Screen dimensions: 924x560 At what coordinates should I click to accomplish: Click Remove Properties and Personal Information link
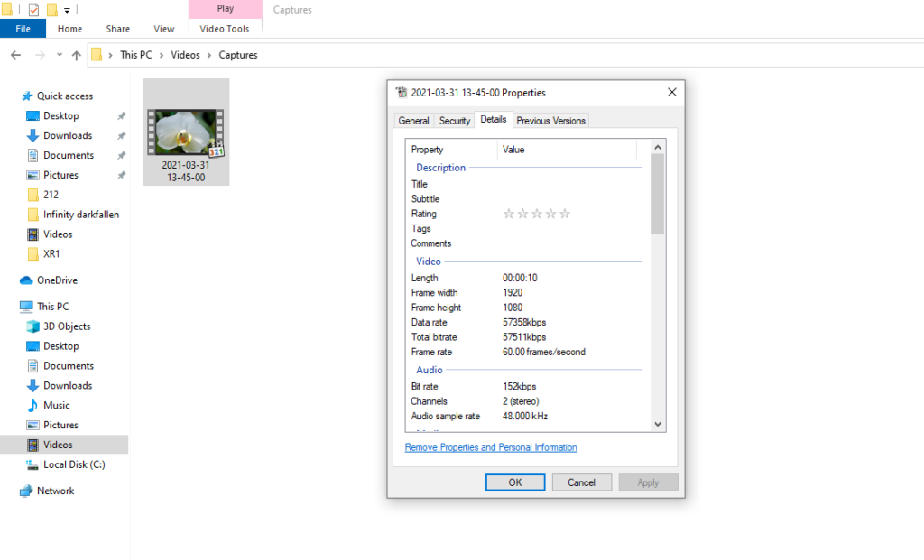(x=491, y=447)
